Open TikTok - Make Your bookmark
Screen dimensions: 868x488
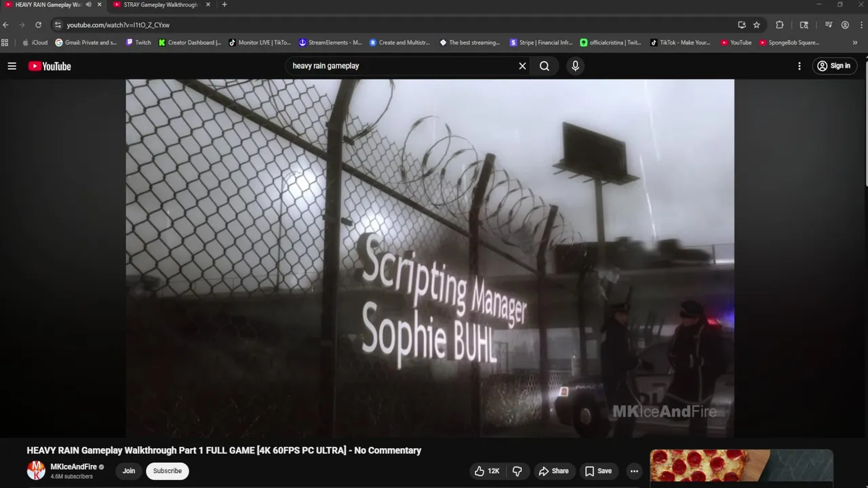pos(681,43)
